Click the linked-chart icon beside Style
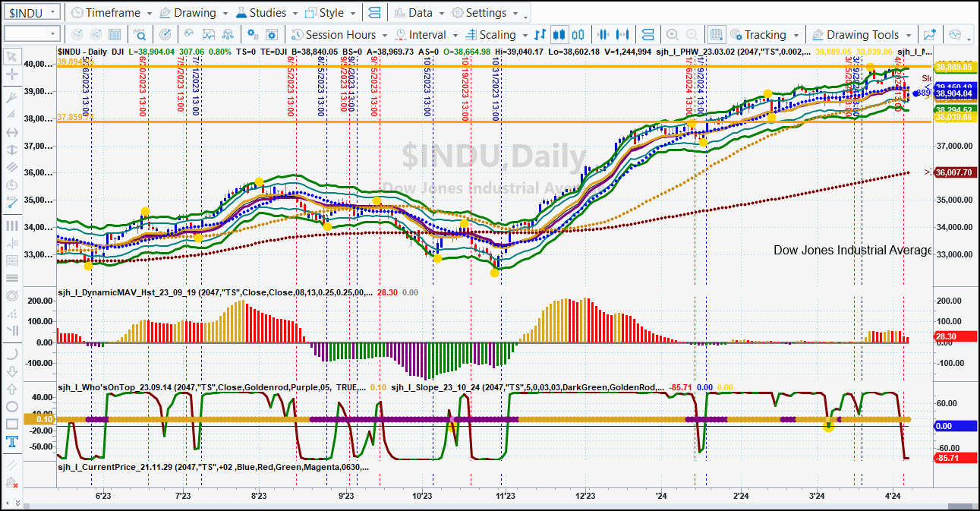The image size is (980, 511). pyautogui.click(x=374, y=13)
